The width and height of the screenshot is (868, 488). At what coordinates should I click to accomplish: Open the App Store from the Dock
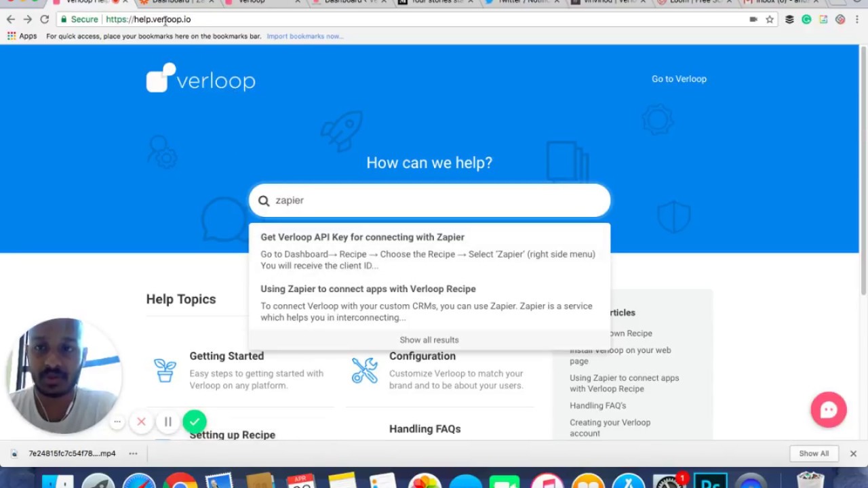click(x=629, y=481)
